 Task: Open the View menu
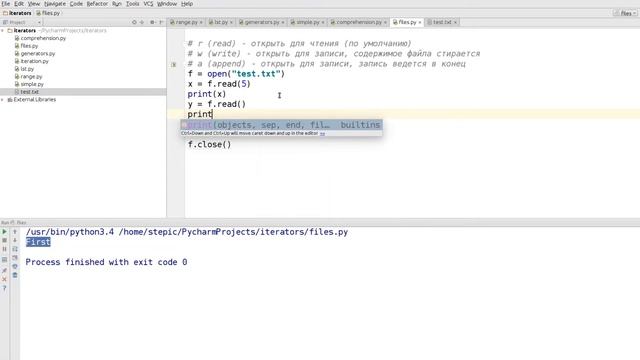tap(34, 4)
